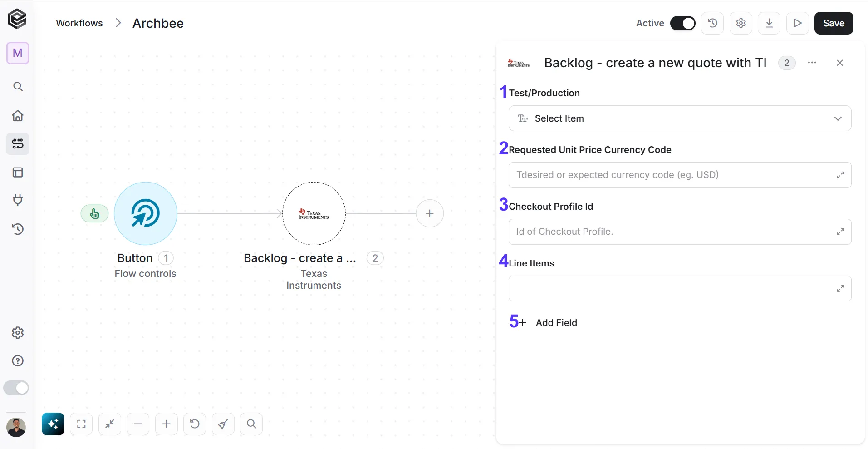Close the Backlog configuration panel
The width and height of the screenshot is (868, 449).
pos(840,63)
